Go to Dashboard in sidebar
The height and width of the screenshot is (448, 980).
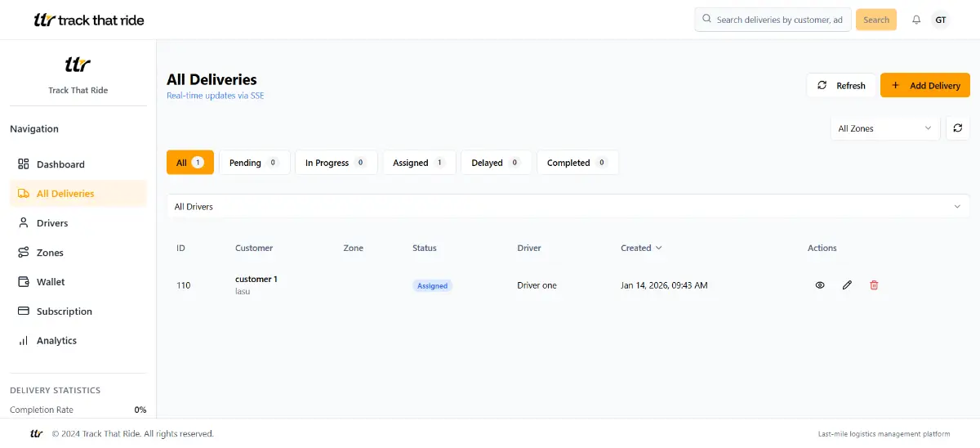pyautogui.click(x=78, y=164)
